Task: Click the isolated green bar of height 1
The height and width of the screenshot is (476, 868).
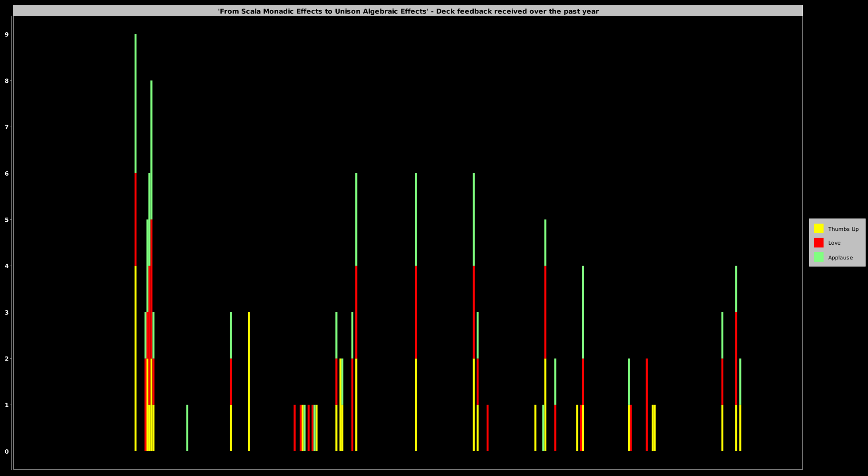Action: pyautogui.click(x=187, y=428)
